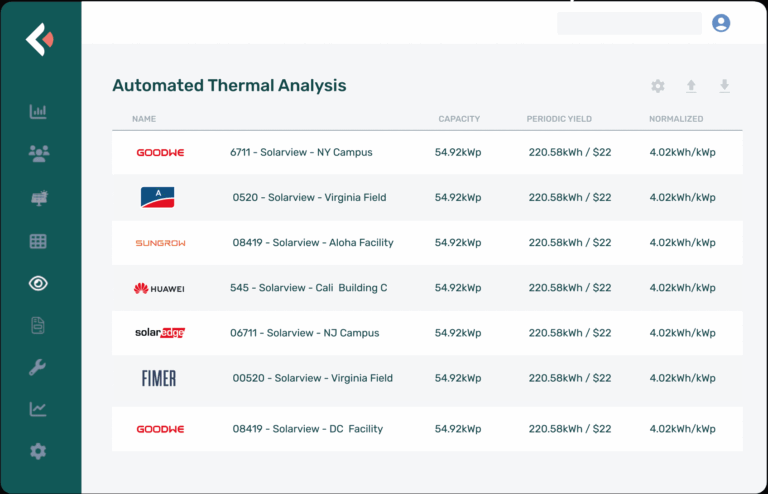Screen dimensions: 768x494
Task: Sort by the NORMALIZED column header
Action: click(x=676, y=119)
